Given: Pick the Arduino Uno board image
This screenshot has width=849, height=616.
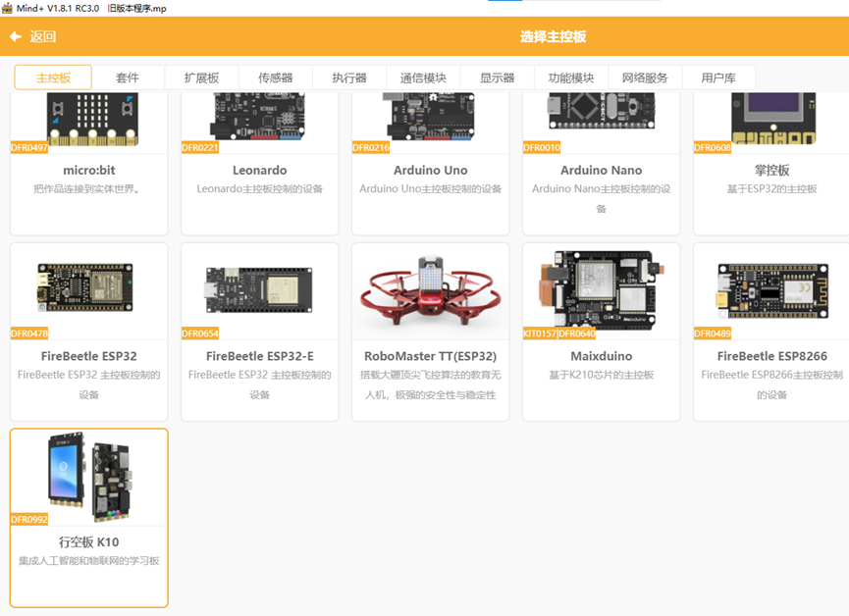Looking at the screenshot, I should click(430, 118).
